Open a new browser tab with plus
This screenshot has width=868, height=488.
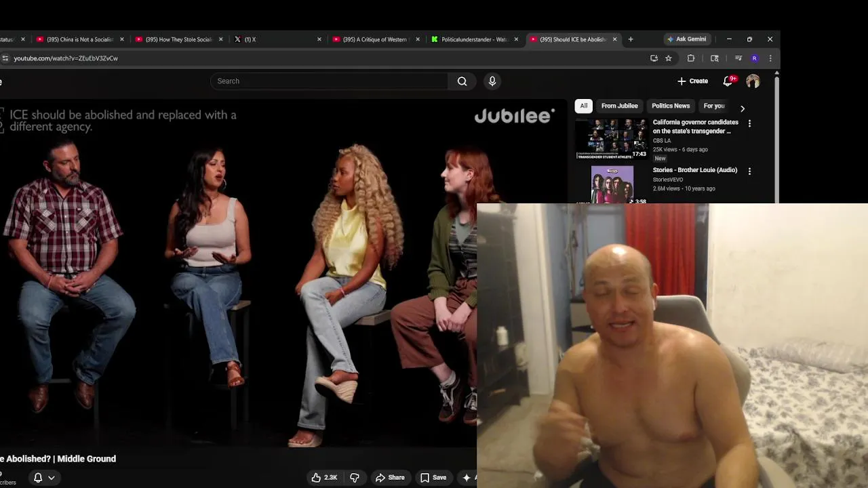tap(631, 39)
